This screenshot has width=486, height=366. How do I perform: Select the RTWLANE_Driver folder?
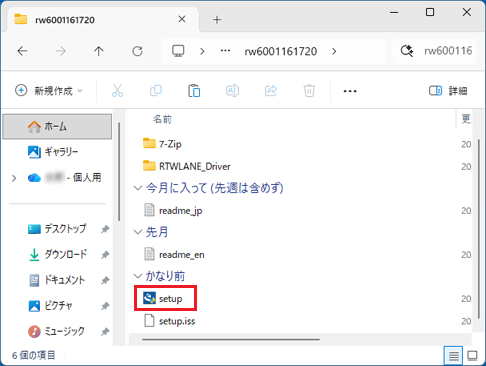pos(187,166)
